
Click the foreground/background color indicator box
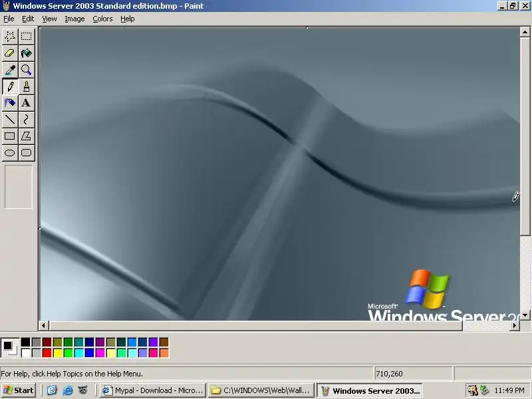(x=10, y=348)
